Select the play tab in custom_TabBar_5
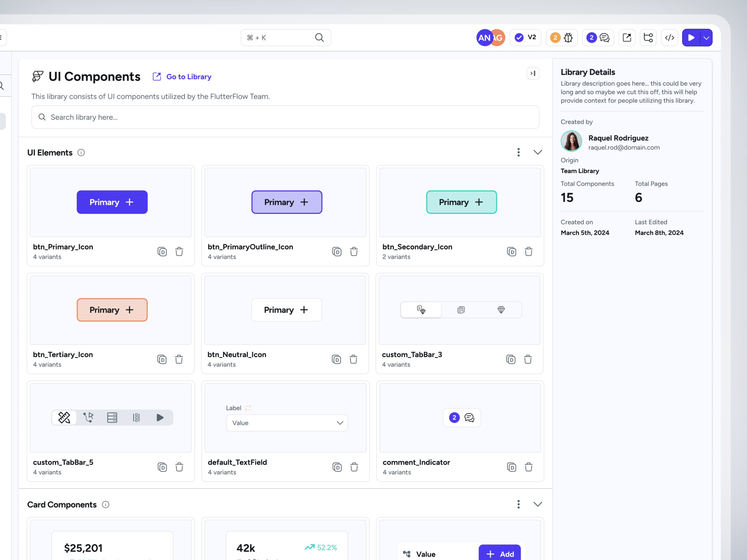This screenshot has width=747, height=560. coord(160,418)
